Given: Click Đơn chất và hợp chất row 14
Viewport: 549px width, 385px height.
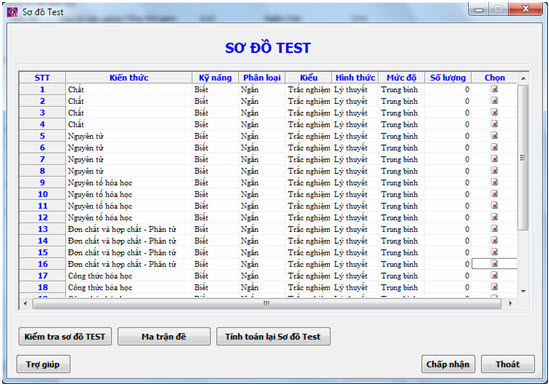Looking at the screenshot, I should (129, 241).
